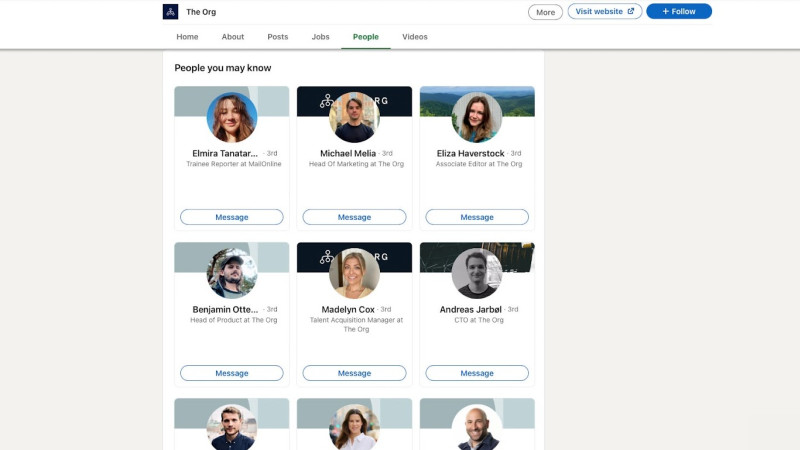This screenshot has width=800, height=450.
Task: Click the 'People you may know' heading
Action: pos(223,68)
